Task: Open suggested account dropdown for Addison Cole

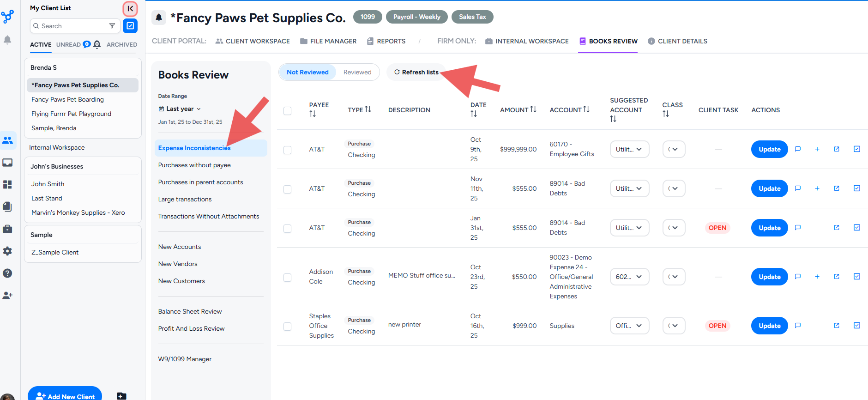Action: coord(629,277)
